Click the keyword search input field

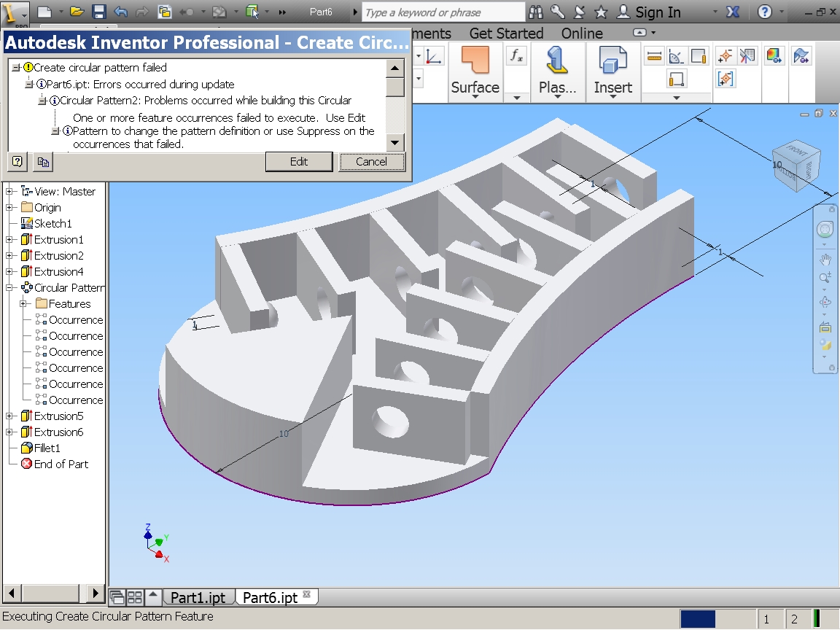click(443, 12)
